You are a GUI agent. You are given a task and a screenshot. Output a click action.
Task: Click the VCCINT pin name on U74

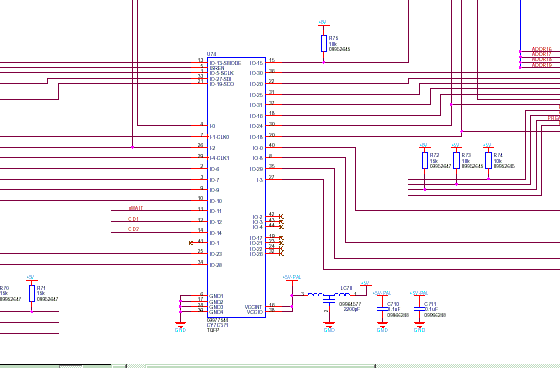(253, 307)
